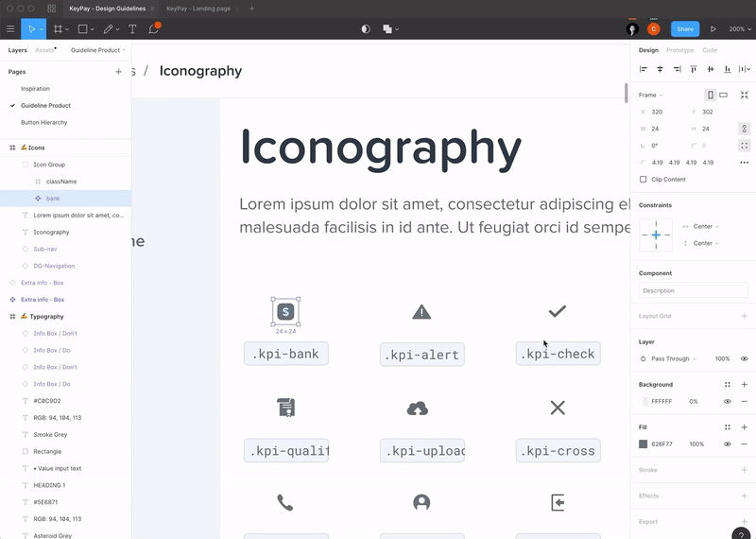The height and width of the screenshot is (539, 756).
Task: Enable the Clip Content checkbox
Action: coord(644,179)
